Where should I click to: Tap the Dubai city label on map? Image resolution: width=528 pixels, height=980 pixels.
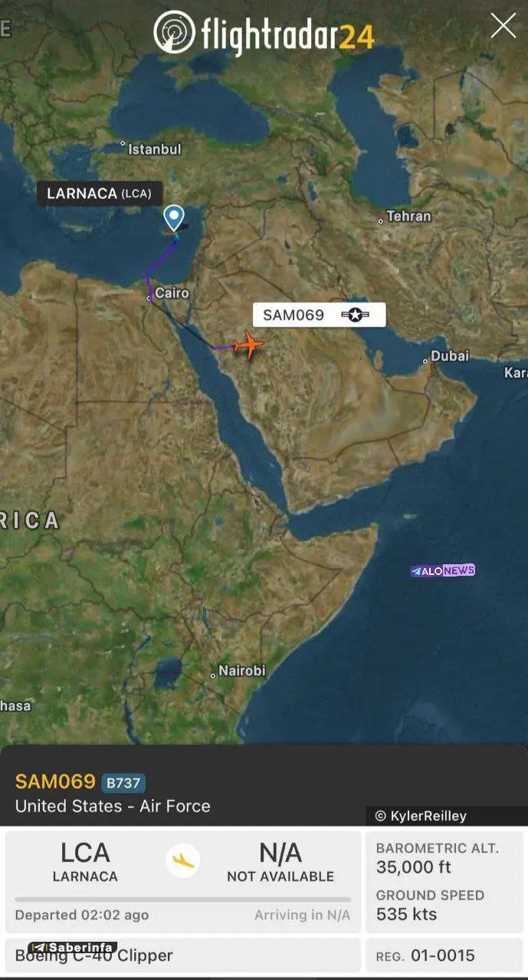(448, 356)
